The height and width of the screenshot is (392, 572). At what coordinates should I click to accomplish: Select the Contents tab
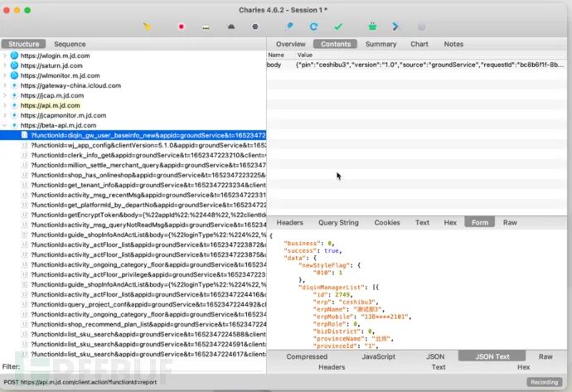[x=336, y=44]
